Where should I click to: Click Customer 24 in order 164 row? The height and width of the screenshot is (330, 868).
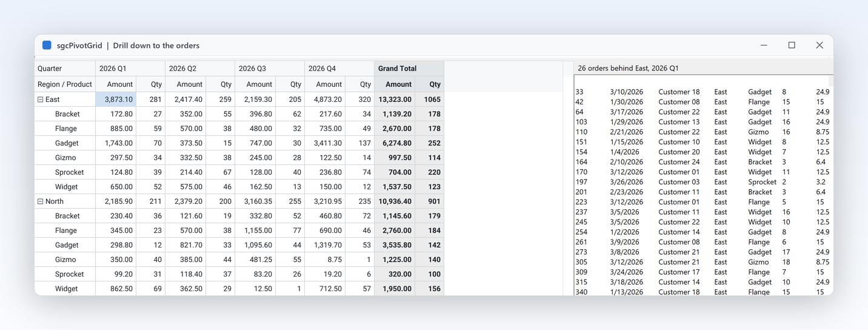point(679,162)
